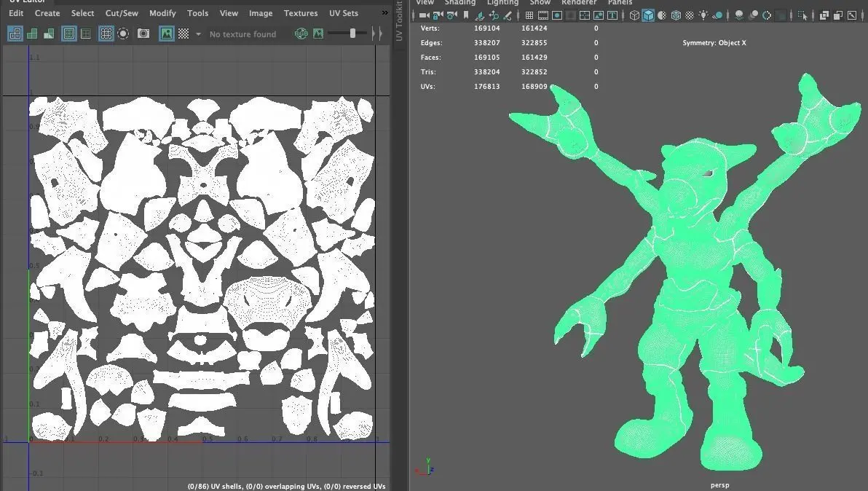Toggle wireframe UV display in UV Editor
The image size is (868, 491).
click(15, 34)
